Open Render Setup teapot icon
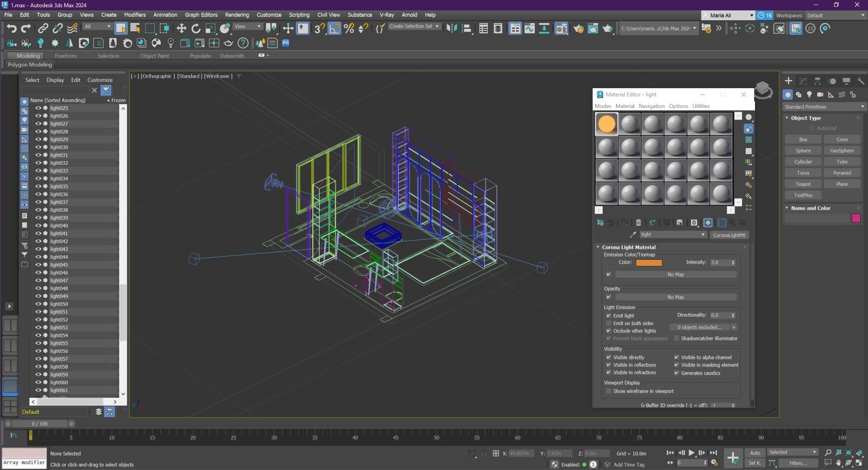Image resolution: width=868 pixels, height=470 pixels. (x=578, y=28)
